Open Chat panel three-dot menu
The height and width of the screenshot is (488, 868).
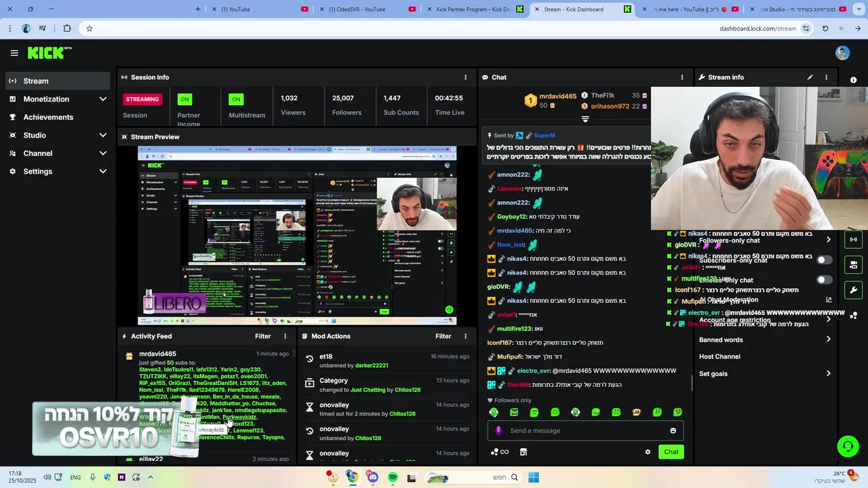tap(682, 77)
